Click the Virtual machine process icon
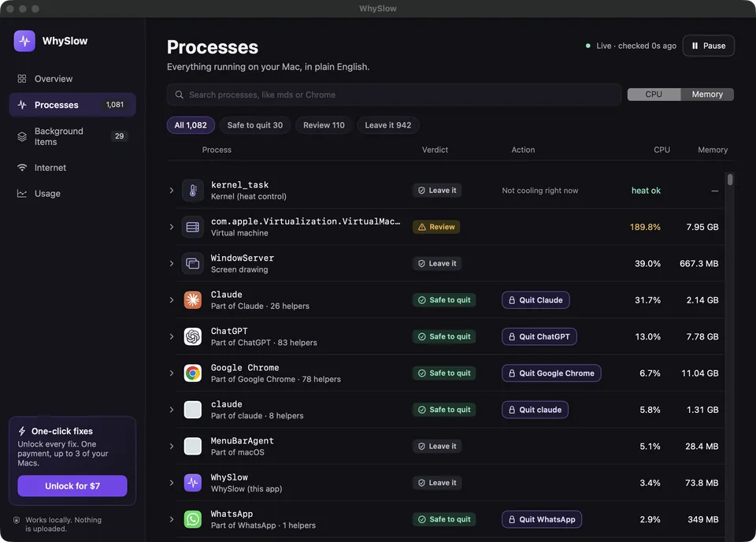 193,227
